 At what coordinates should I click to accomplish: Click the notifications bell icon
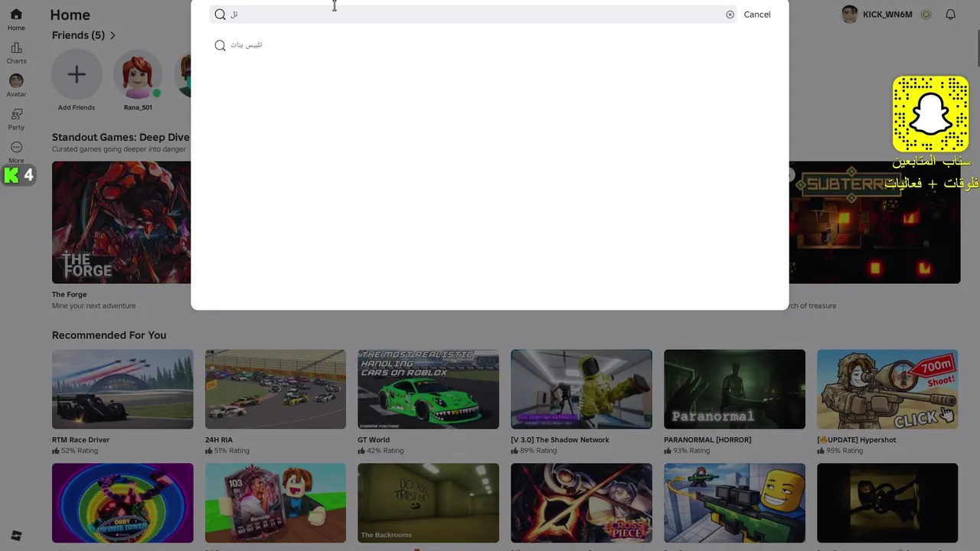[950, 15]
